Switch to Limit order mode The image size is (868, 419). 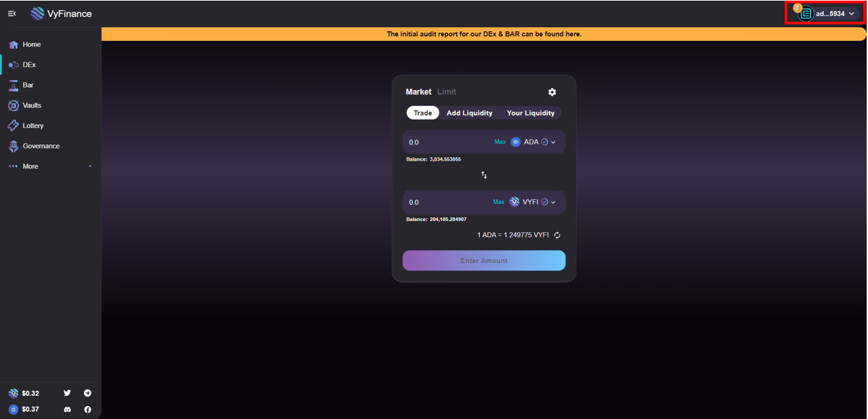tap(447, 92)
